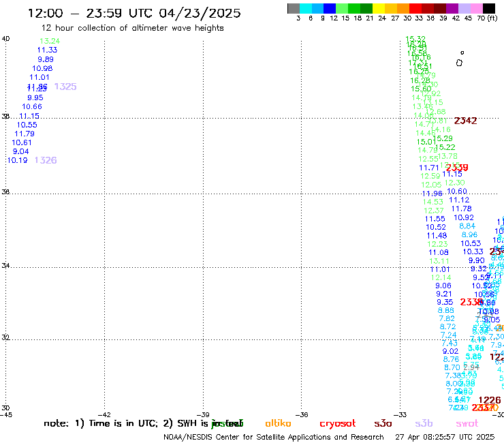This screenshot has width=504, height=443.
Task: Click the 's3a' satellite legend label
Action: point(383,423)
